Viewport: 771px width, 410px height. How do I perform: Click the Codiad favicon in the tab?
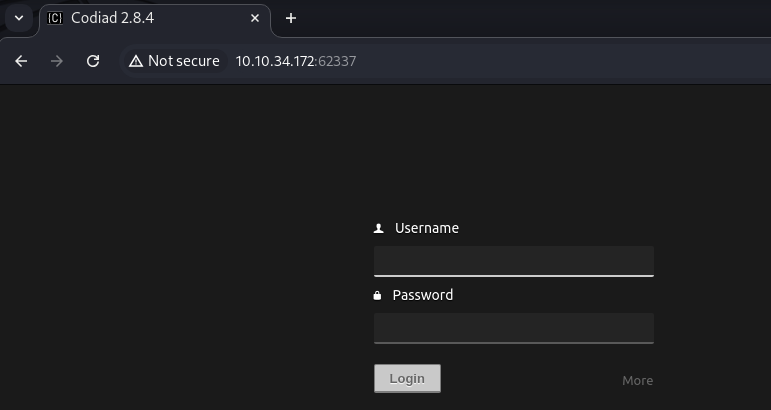tap(55, 18)
